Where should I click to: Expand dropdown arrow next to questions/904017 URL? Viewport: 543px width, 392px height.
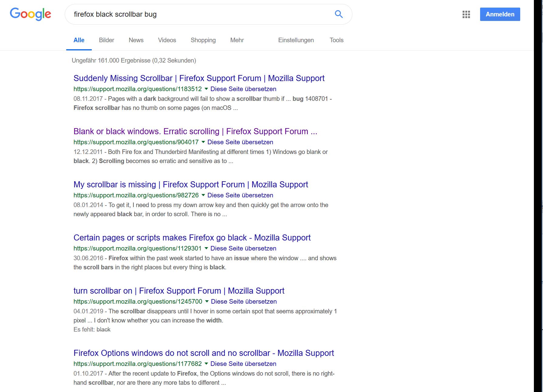click(203, 142)
